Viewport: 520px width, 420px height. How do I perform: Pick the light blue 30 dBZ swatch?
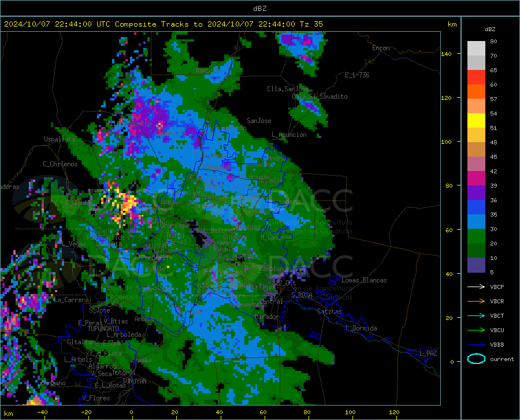click(x=476, y=222)
